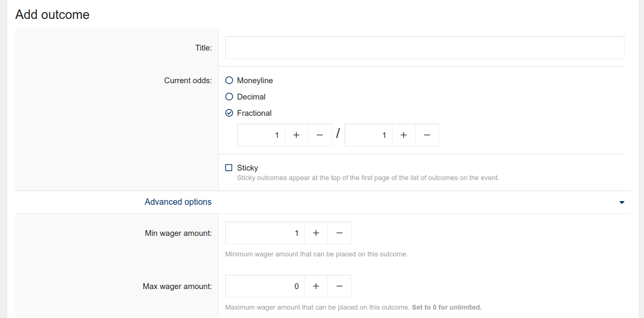Click the fractional numerator input field
This screenshot has height=318, width=644.
(261, 135)
